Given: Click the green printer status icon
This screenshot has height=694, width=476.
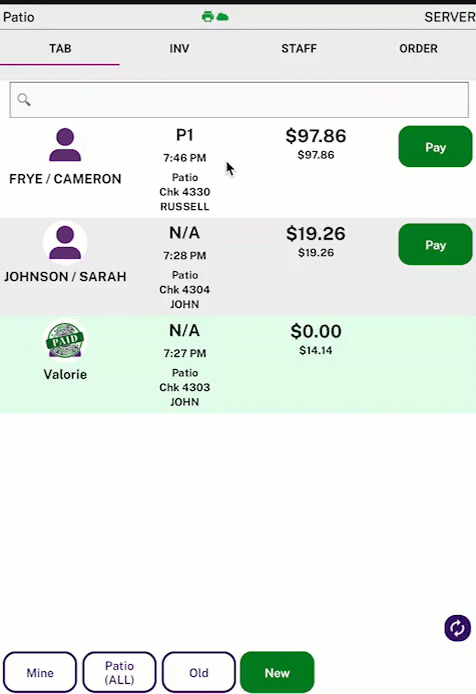Looking at the screenshot, I should [x=208, y=17].
